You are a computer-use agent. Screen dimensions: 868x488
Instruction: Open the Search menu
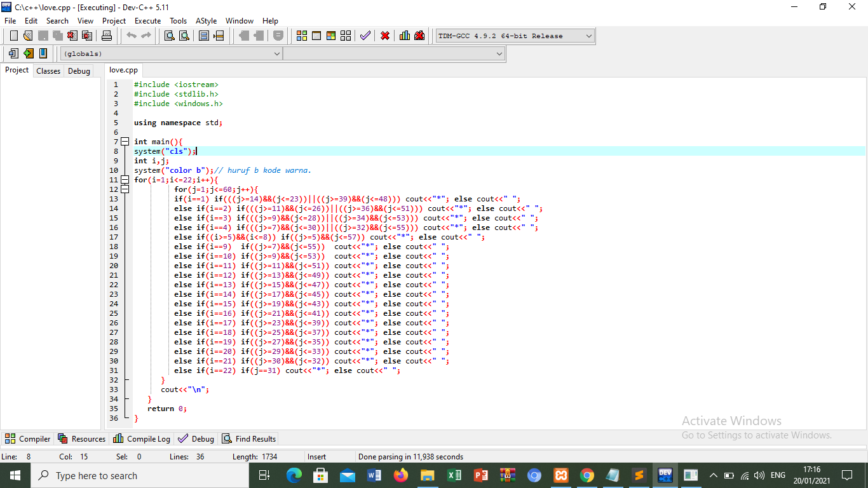point(57,20)
